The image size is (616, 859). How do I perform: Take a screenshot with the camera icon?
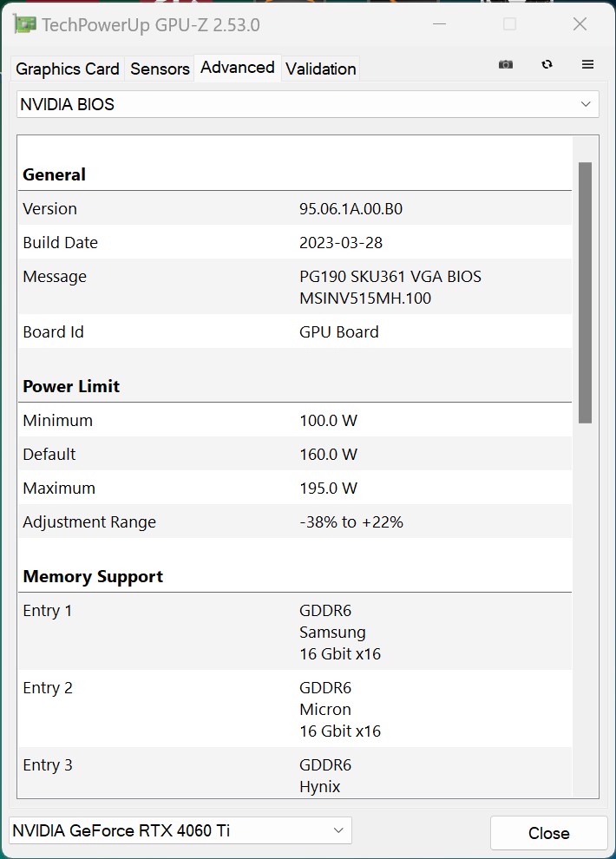point(506,65)
